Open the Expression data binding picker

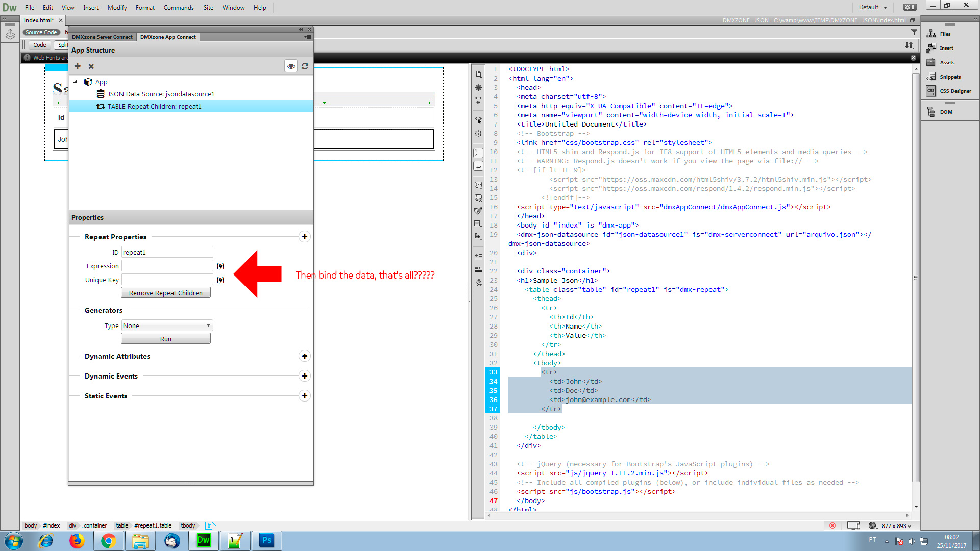(220, 266)
